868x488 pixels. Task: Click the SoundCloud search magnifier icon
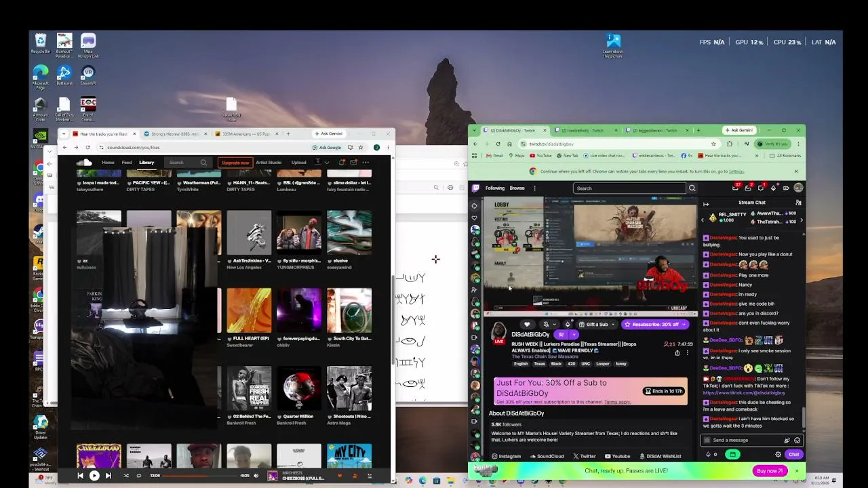[x=203, y=163]
